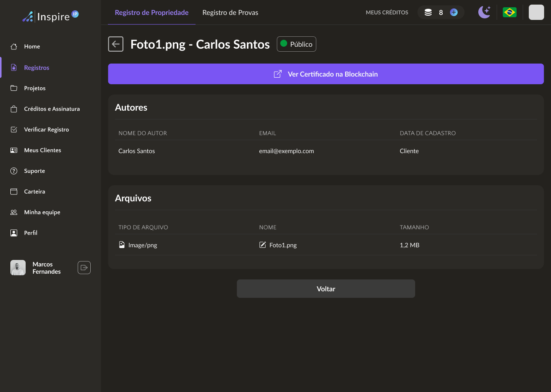The image size is (551, 392).
Task: Click the Meus Clientes card icon
Action: [14, 150]
